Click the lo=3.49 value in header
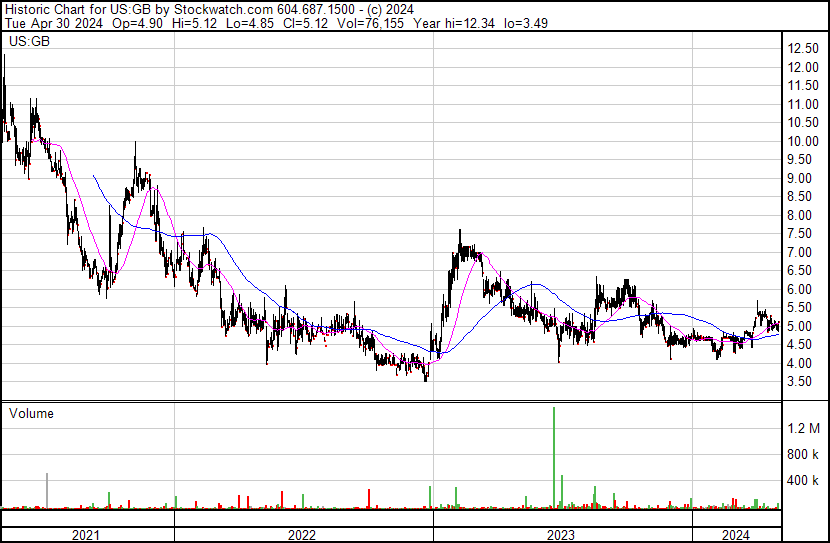 (x=526, y=23)
